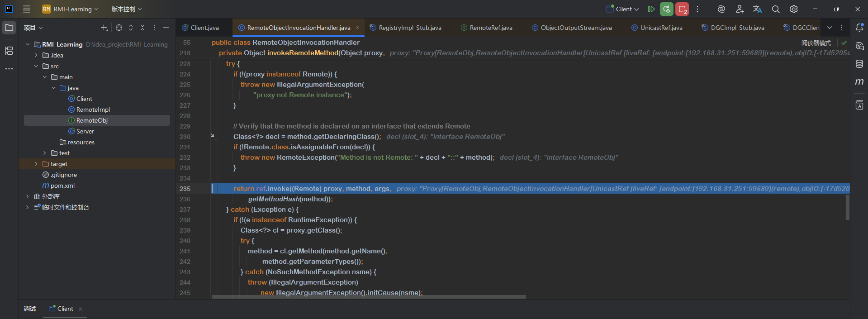Screen dimensions: 868x319
Task: Collapse the src folder in tree
Action: [x=36, y=66]
